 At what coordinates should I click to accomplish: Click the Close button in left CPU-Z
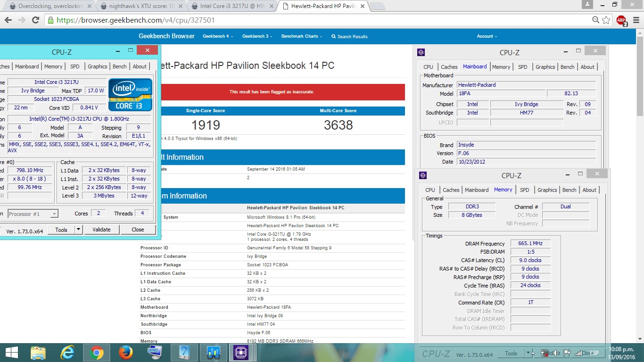click(138, 230)
